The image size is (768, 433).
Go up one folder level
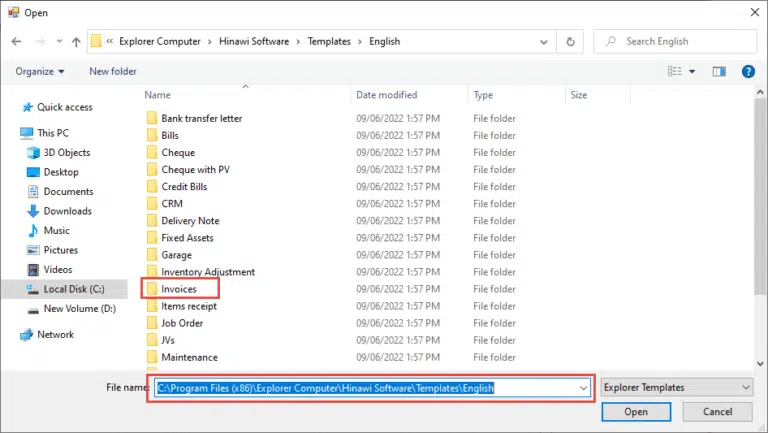(x=76, y=42)
